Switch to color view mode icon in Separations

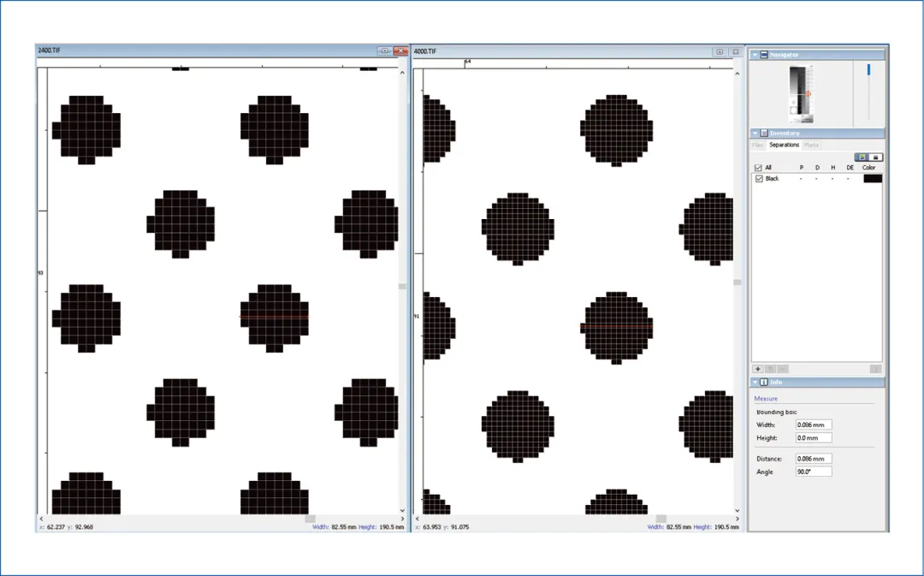tap(862, 157)
